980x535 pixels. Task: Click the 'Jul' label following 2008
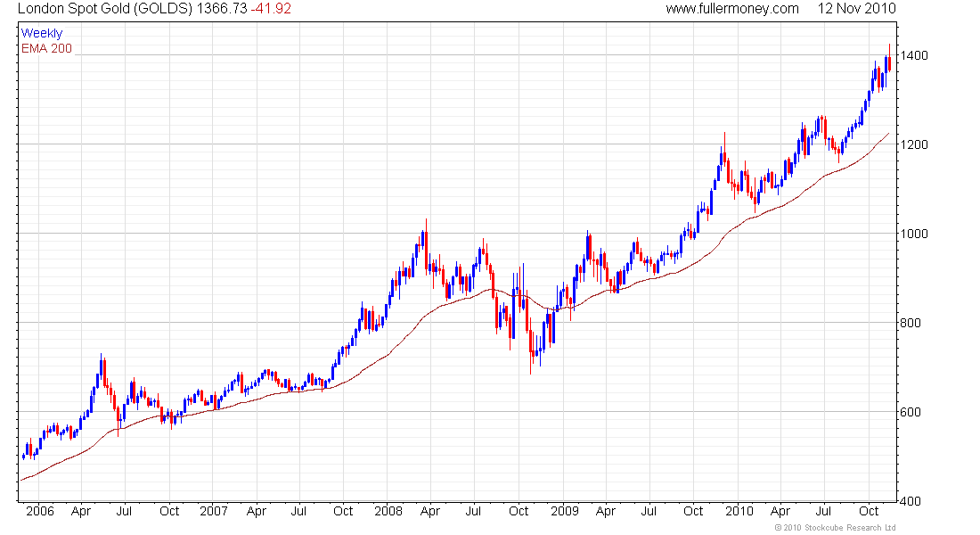coord(473,511)
